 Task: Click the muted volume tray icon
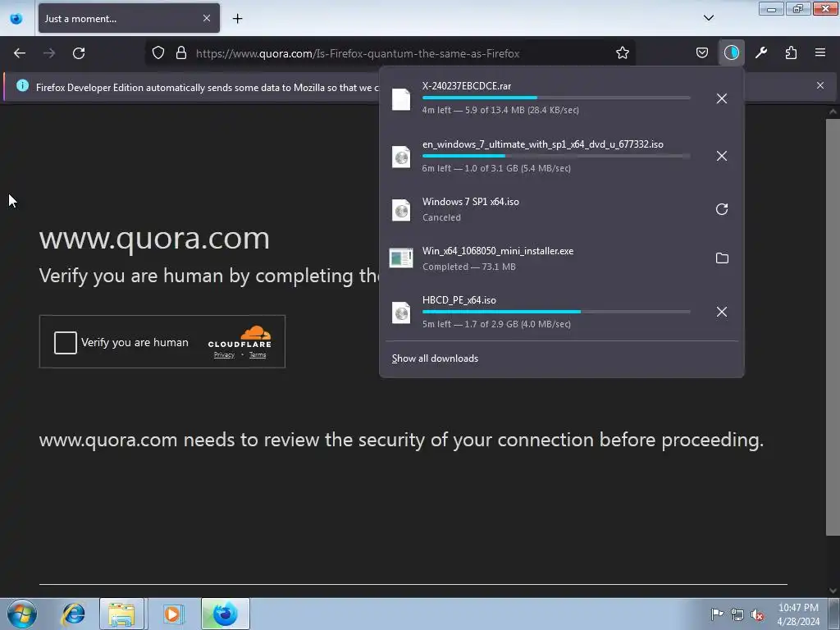(x=757, y=614)
